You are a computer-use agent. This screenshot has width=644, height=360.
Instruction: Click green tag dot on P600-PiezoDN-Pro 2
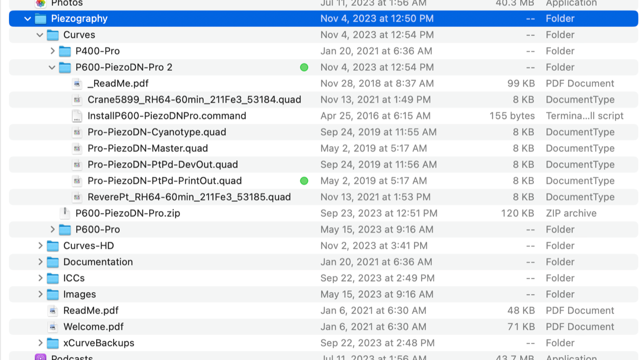304,67
